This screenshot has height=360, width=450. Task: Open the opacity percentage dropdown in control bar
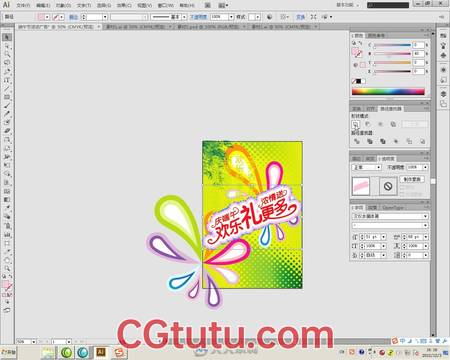(231, 17)
